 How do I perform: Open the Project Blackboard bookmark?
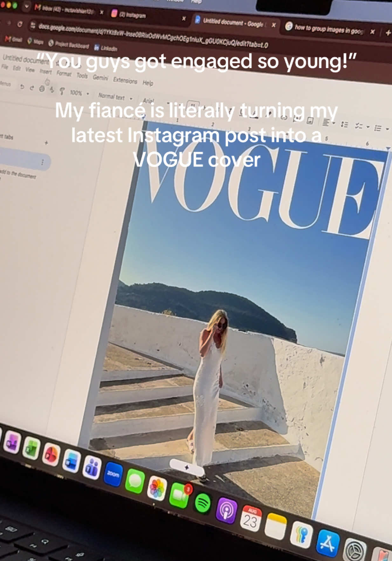tap(68, 45)
